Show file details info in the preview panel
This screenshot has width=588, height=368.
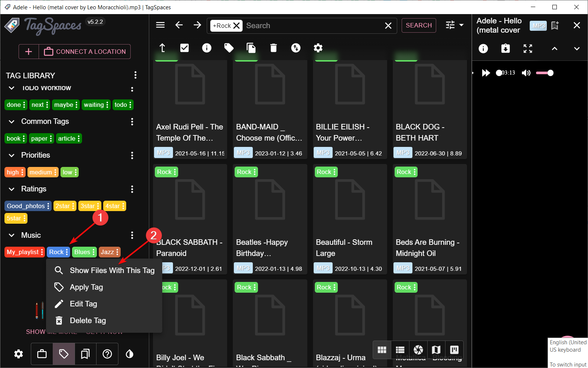pyautogui.click(x=483, y=49)
